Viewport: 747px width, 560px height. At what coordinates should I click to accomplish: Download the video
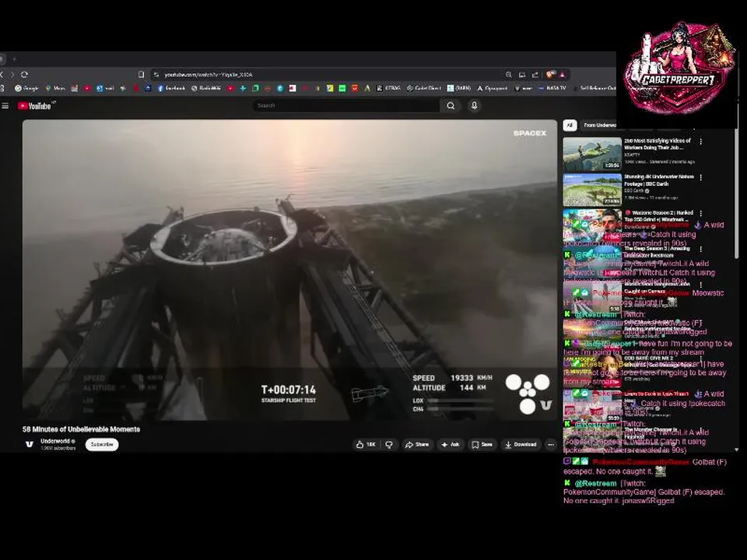click(x=521, y=444)
